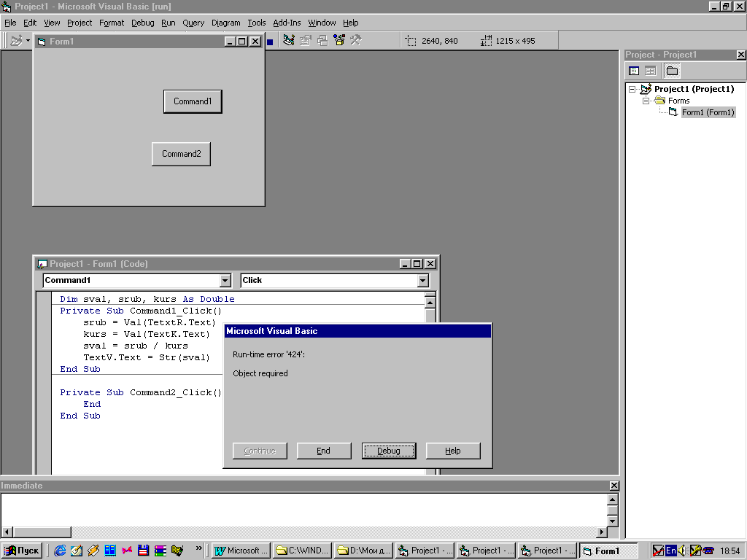Open the Project Explorer toolbar icon
The image size is (747, 560).
(x=289, y=41)
